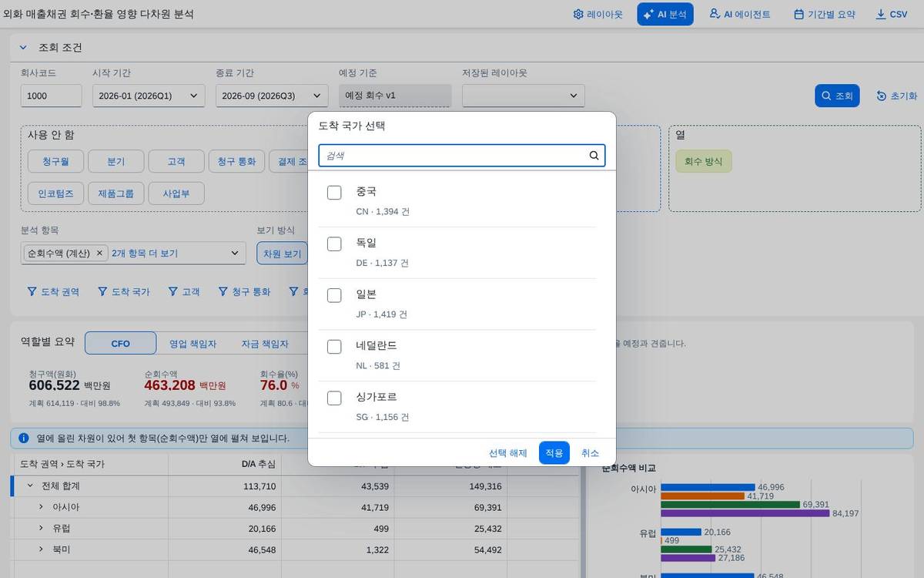Select the 청구월 dimension chip
Viewport: 924px width, 578px height.
click(x=55, y=161)
